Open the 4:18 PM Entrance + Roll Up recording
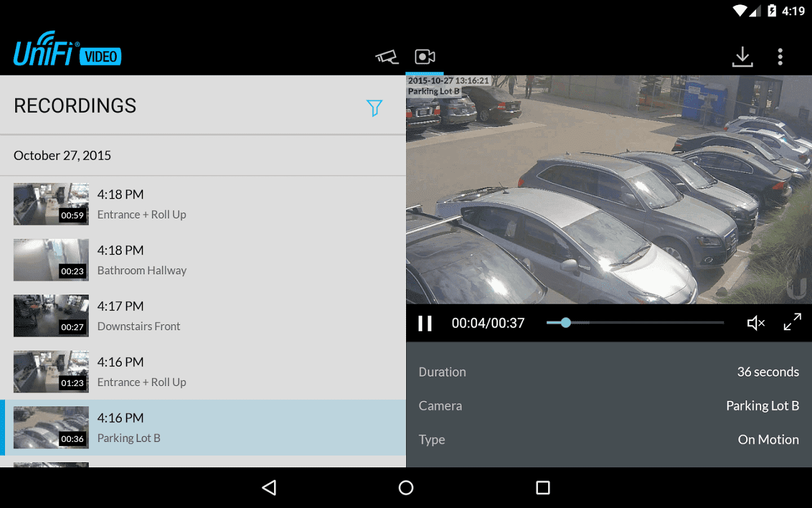Screen dimensions: 812x508 pyautogui.click(x=203, y=204)
